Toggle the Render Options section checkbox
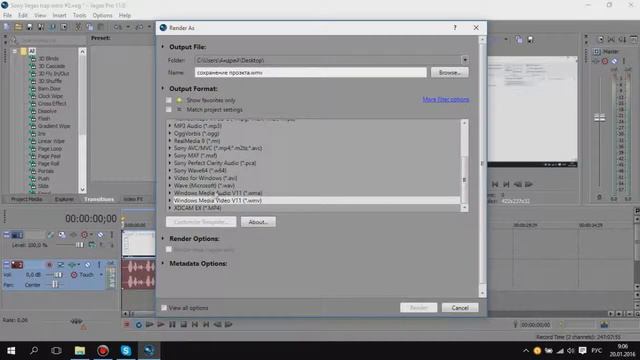 click(x=169, y=249)
